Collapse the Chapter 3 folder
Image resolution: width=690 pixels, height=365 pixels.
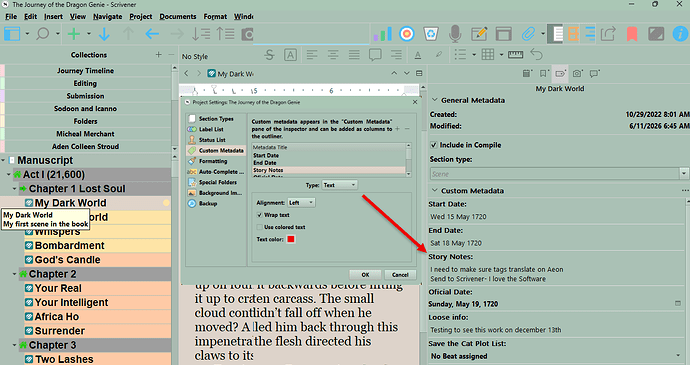point(14,345)
